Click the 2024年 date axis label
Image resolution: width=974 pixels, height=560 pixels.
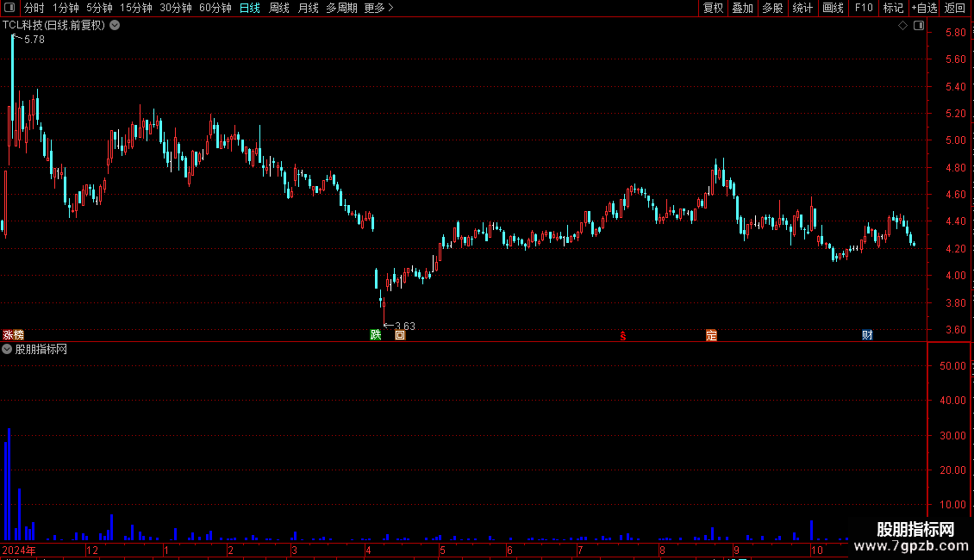(19, 550)
